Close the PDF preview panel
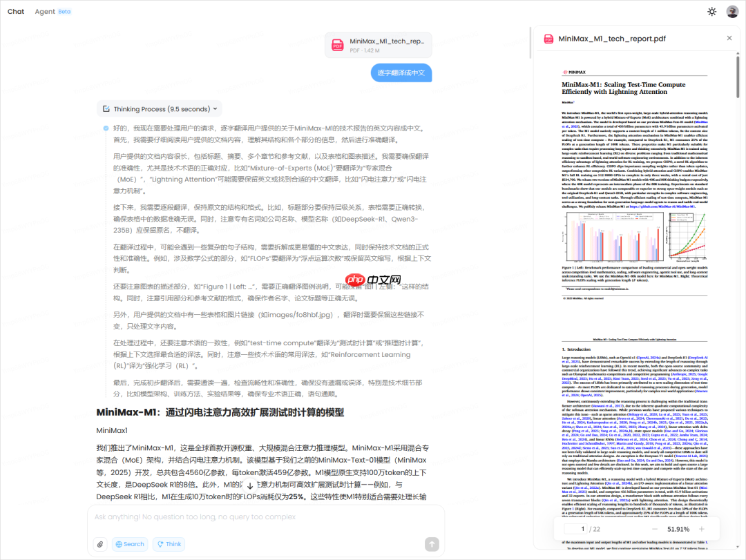Viewport: 746px width, 560px height. point(729,38)
